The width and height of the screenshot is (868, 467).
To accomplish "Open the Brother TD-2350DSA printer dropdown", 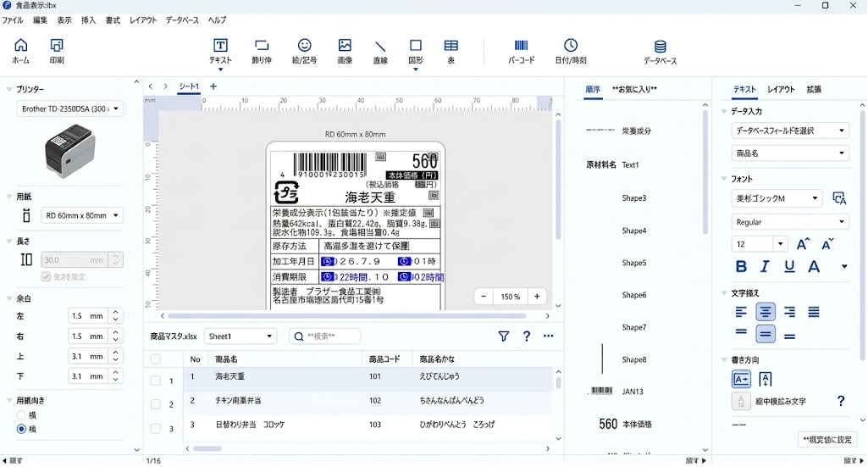I will click(x=69, y=108).
